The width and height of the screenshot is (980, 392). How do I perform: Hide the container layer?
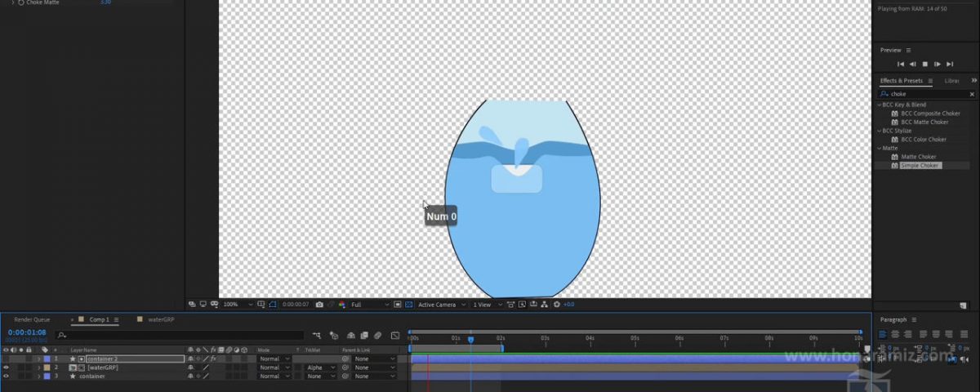pos(6,376)
